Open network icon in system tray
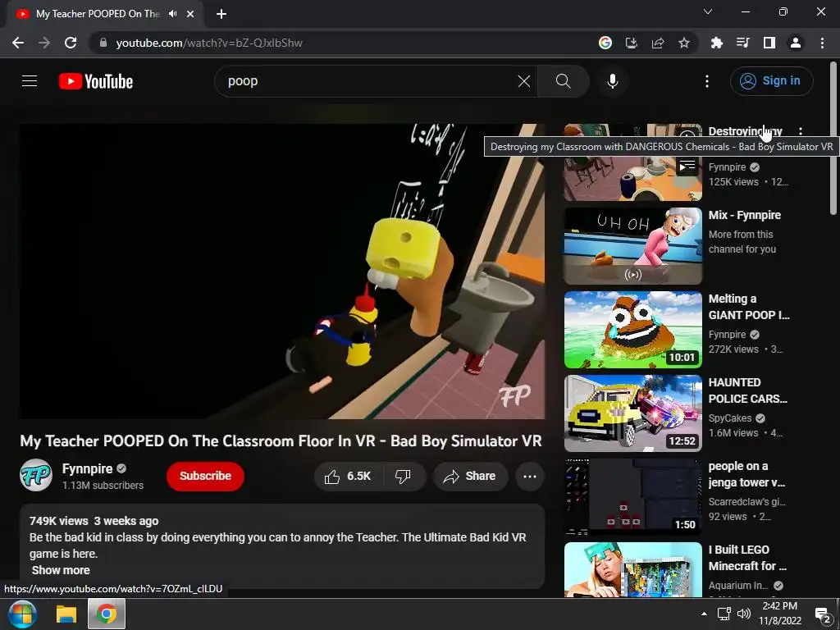Image resolution: width=840 pixels, height=630 pixels. (x=724, y=614)
